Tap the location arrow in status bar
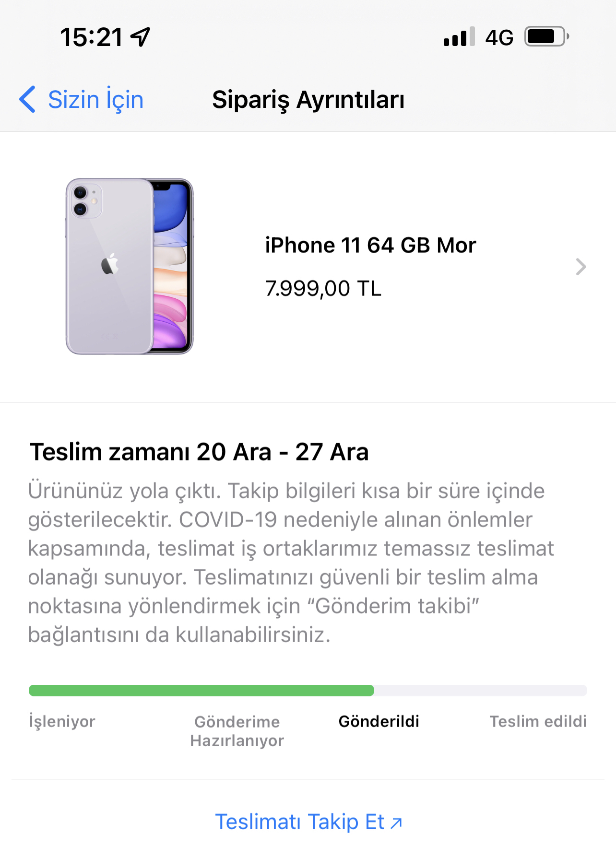Screen dimensions: 616x858 [141, 37]
